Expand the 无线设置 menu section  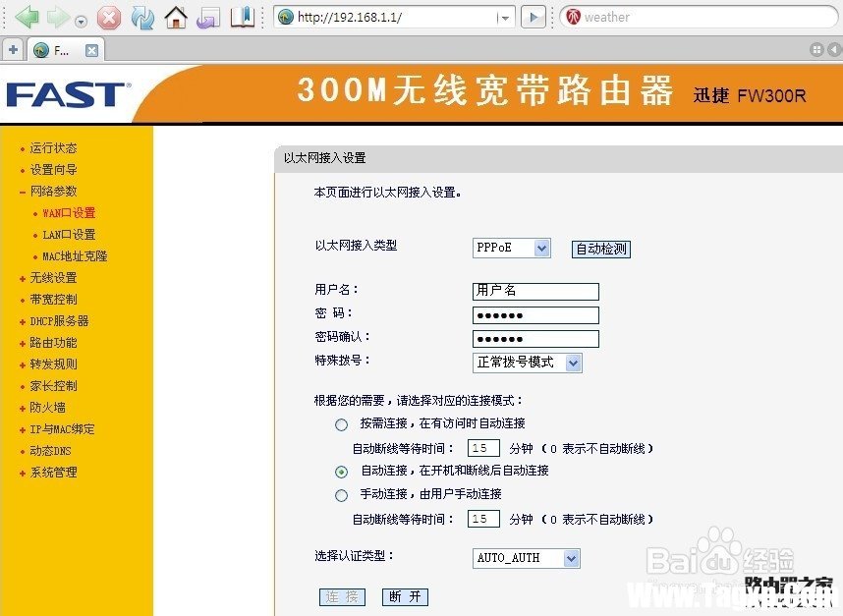pyautogui.click(x=53, y=278)
